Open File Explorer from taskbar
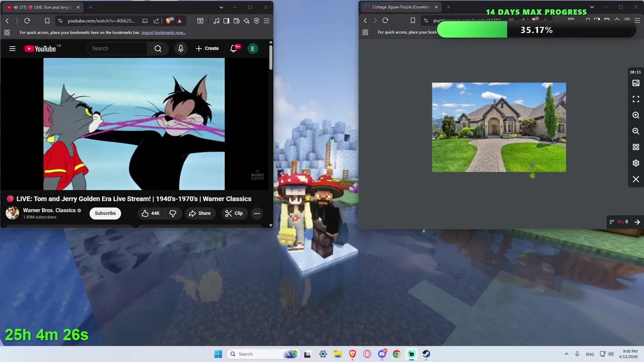 [x=338, y=354]
